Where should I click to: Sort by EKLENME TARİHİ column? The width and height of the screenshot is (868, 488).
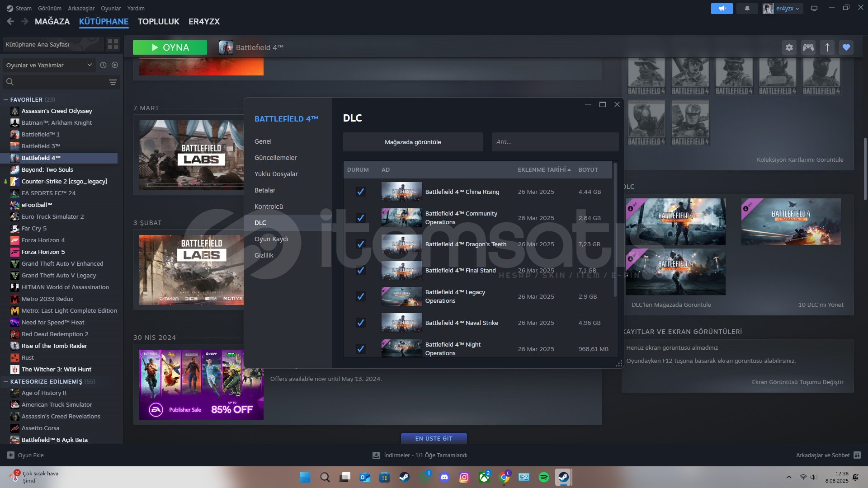coord(544,169)
